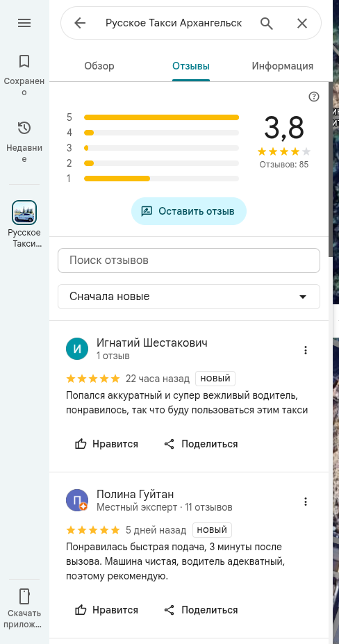Click the name Игнатий Шестакович

click(152, 342)
